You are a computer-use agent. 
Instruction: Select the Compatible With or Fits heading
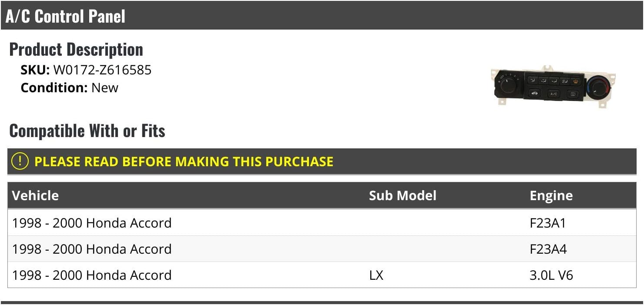87,131
